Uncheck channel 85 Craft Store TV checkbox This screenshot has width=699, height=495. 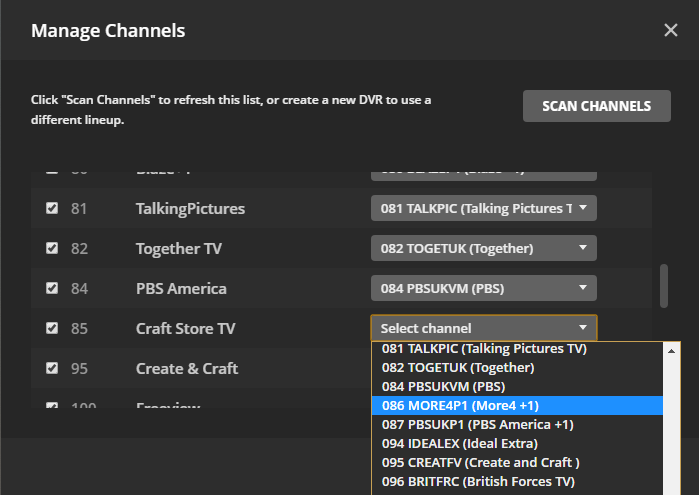(x=52, y=328)
